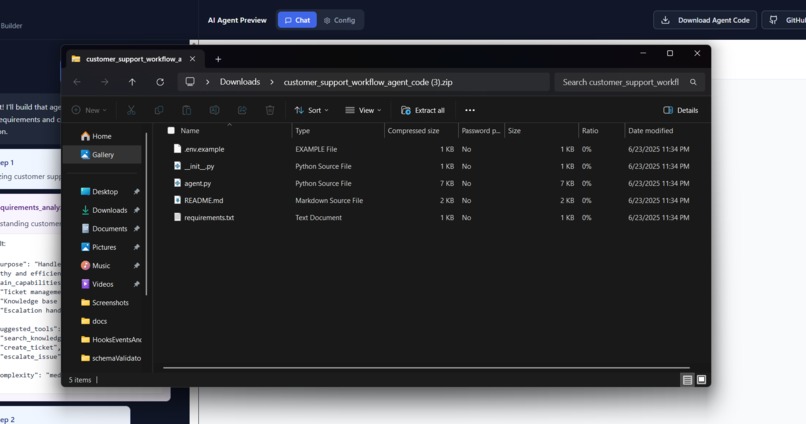Image resolution: width=806 pixels, height=424 pixels.
Task: Click the Copy icon in toolbar
Action: click(159, 110)
